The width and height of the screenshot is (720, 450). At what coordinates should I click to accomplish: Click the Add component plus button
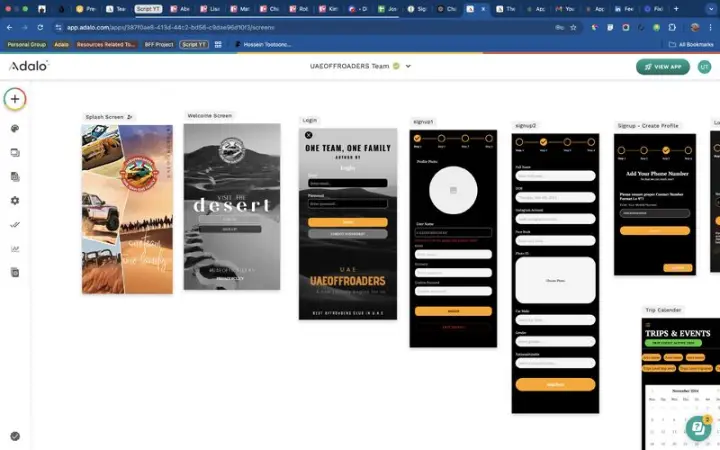pyautogui.click(x=15, y=99)
